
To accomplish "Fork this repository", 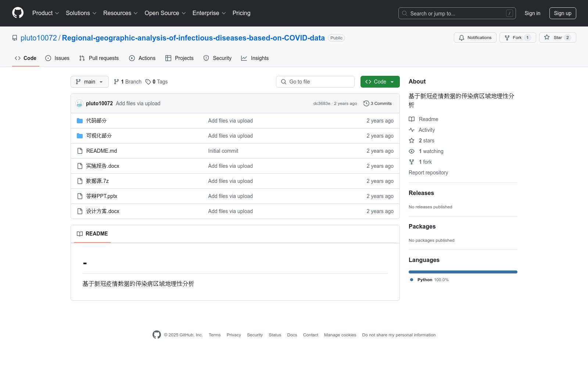I will 518,38.
